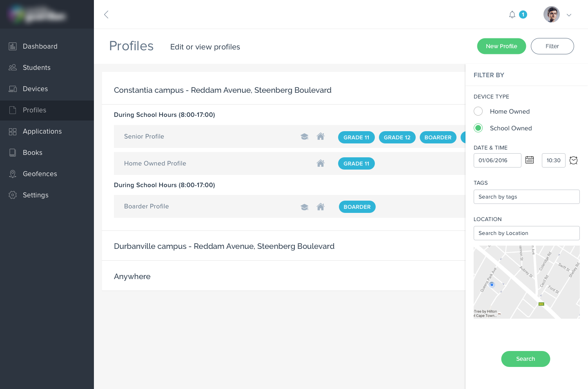Expand the user account dropdown chevron

coord(569,15)
